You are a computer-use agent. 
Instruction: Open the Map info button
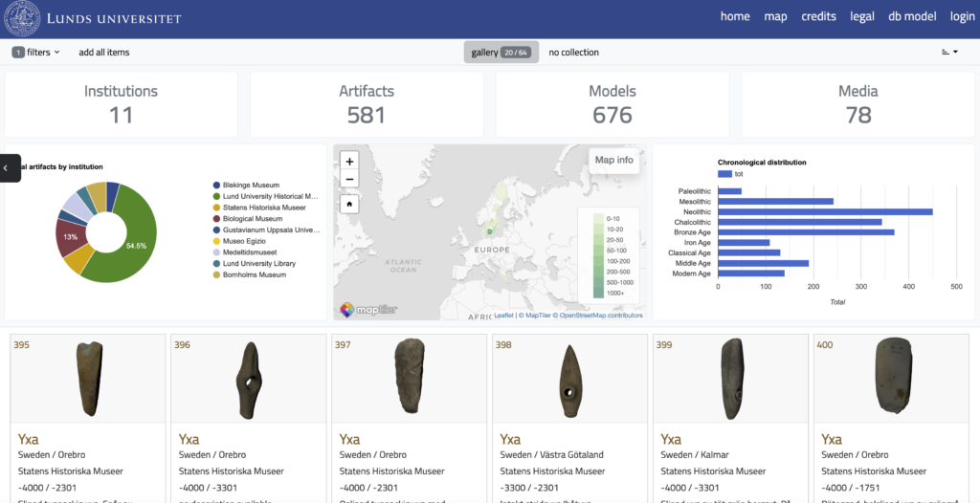point(613,160)
